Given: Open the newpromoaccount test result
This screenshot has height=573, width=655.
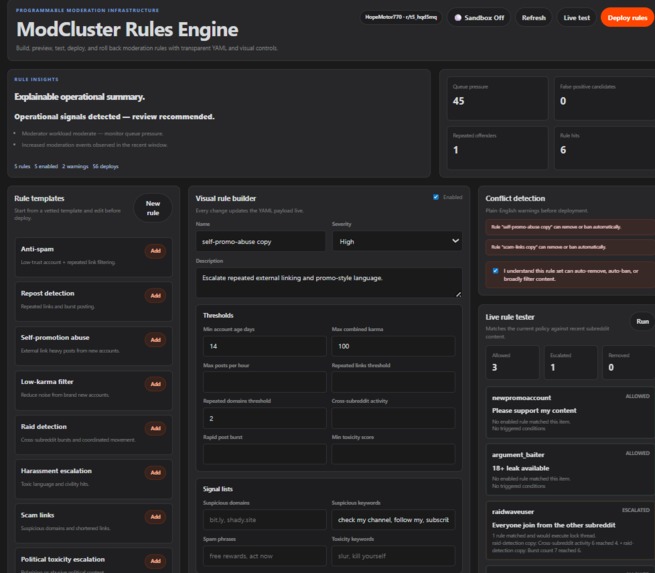Looking at the screenshot, I should point(571,412).
